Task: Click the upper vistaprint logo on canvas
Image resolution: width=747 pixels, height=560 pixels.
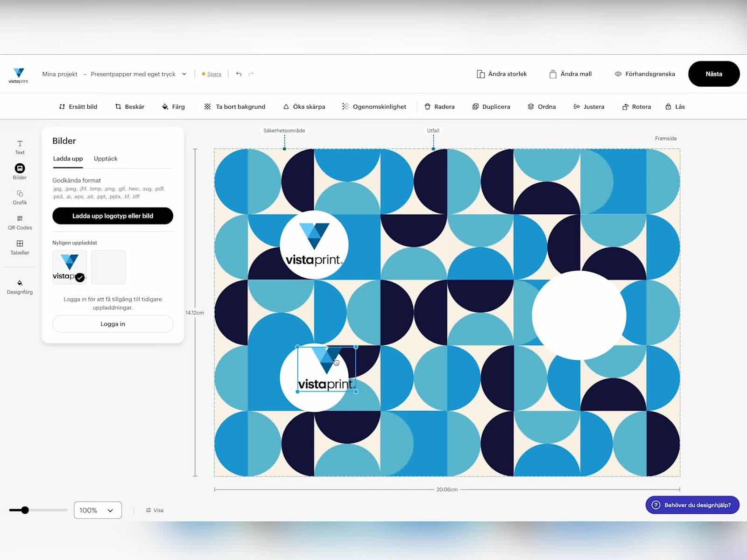Action: [314, 245]
